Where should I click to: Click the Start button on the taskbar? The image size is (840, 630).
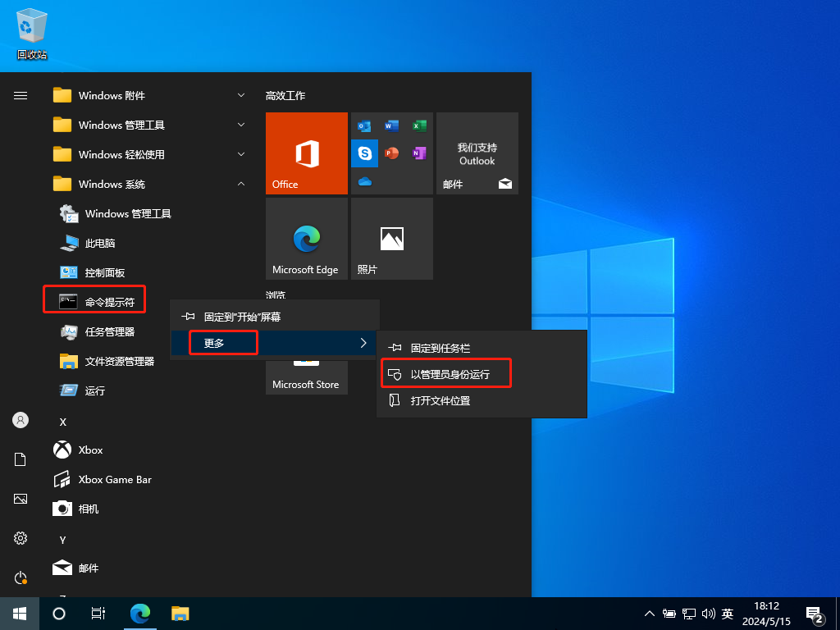pos(20,613)
